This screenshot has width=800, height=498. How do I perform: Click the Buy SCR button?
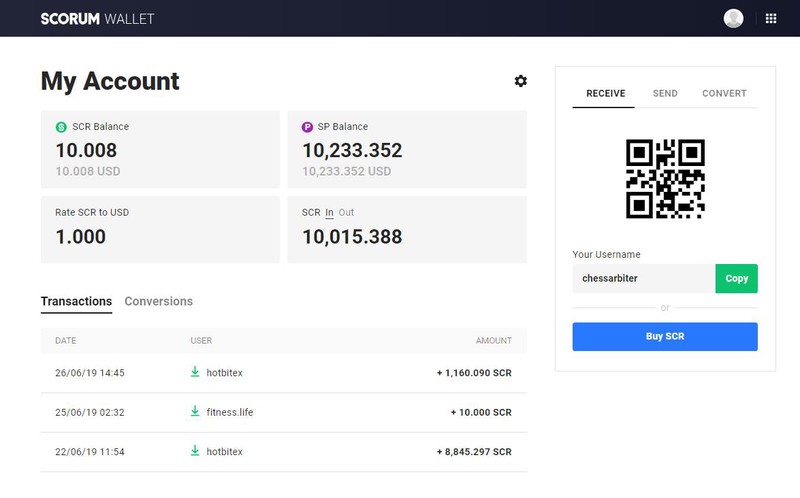coord(665,336)
